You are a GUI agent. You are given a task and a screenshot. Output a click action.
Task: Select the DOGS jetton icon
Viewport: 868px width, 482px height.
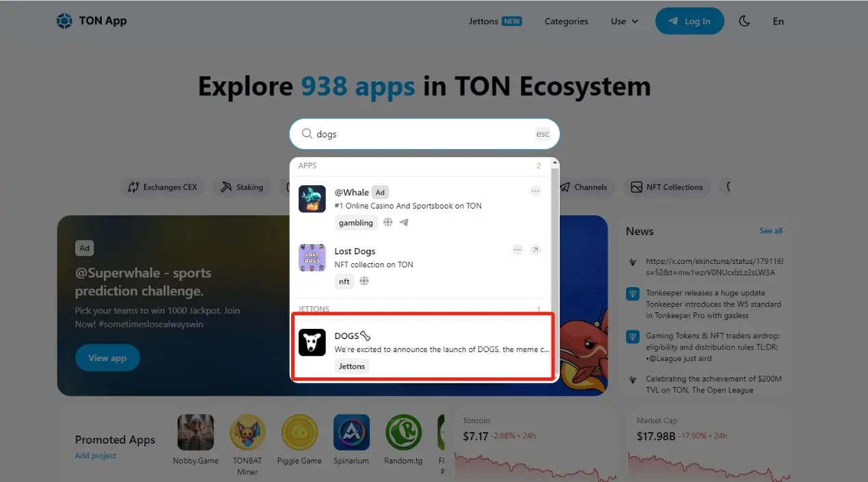(x=312, y=343)
